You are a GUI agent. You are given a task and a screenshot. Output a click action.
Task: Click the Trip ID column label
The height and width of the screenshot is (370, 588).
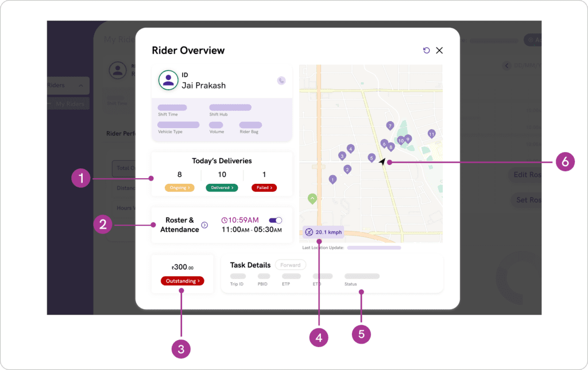point(237,284)
